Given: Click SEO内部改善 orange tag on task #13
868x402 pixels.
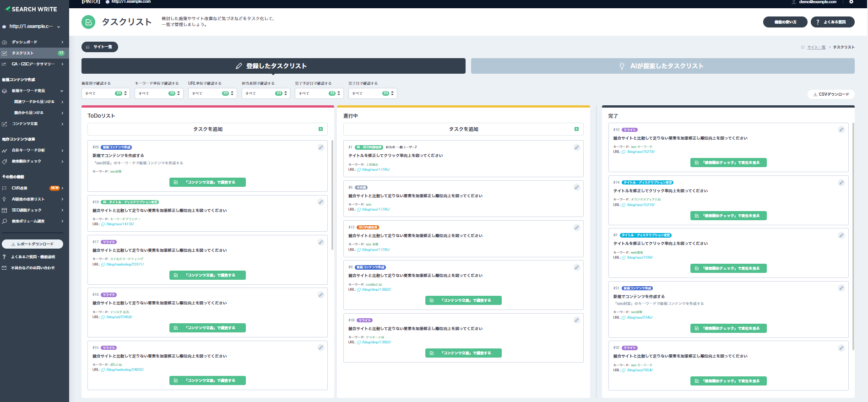Looking at the screenshot, I should coord(368,228).
